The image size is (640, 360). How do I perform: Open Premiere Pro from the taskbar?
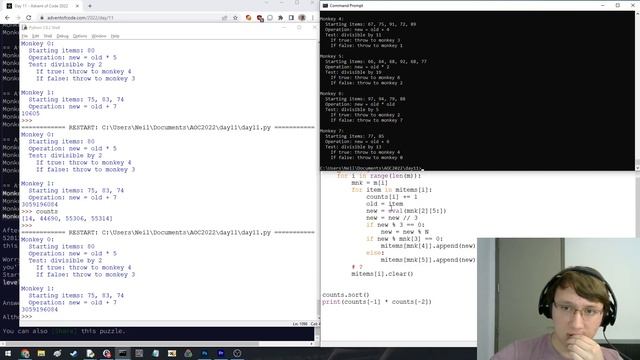pos(221,353)
